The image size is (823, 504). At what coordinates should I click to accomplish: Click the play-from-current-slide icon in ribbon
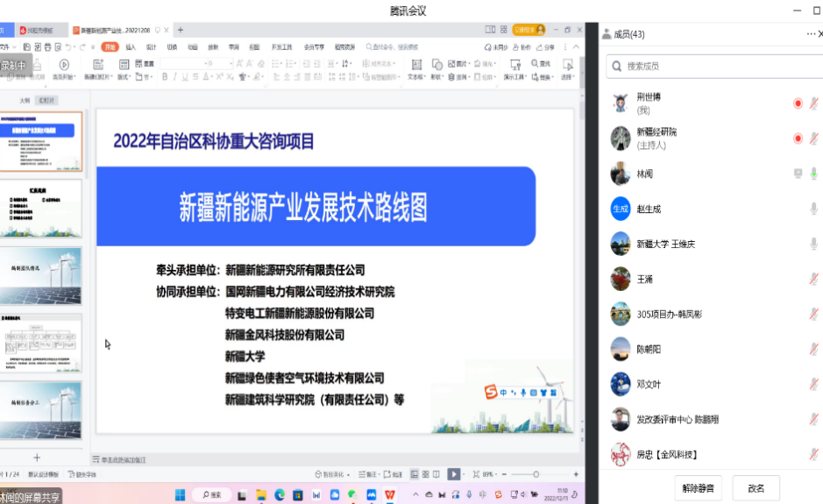[x=63, y=65]
